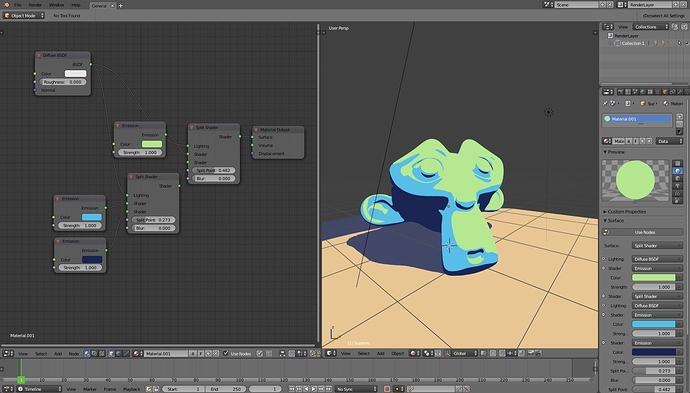
Task: Toggle the Use Nodes checkbox in node header
Action: (x=226, y=353)
